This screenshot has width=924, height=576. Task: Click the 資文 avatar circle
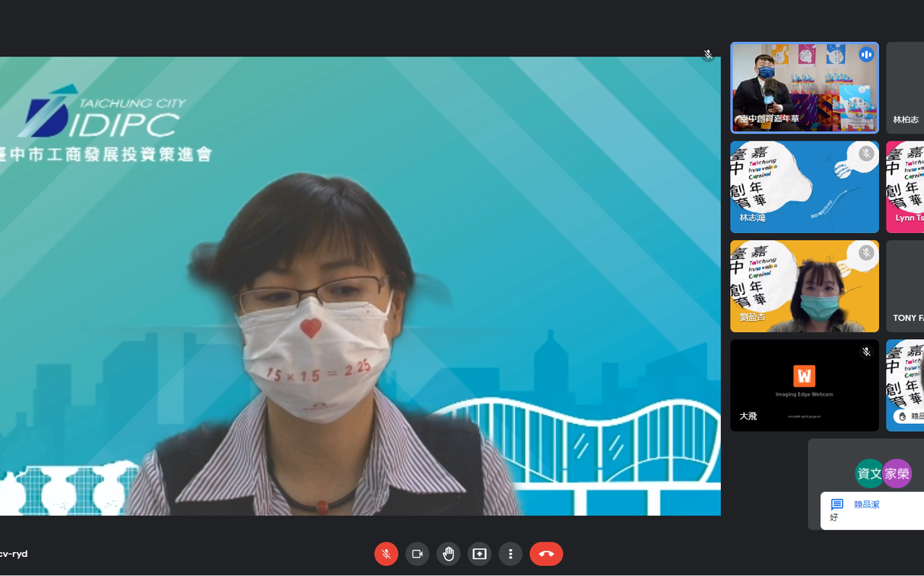(870, 474)
